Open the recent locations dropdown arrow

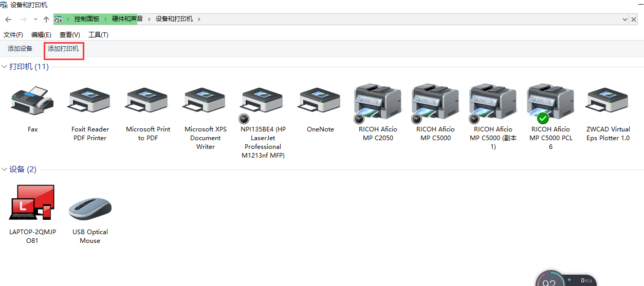pyautogui.click(x=35, y=19)
